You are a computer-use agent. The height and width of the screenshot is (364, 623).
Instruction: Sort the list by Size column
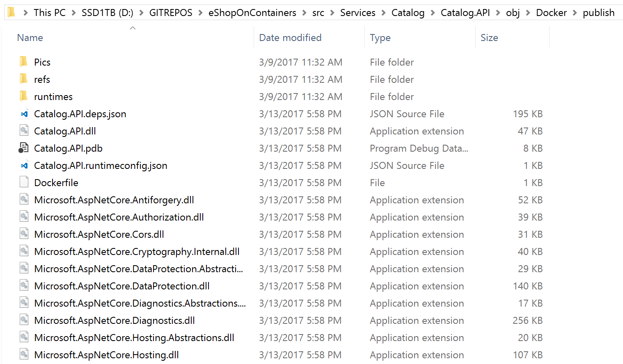point(489,38)
